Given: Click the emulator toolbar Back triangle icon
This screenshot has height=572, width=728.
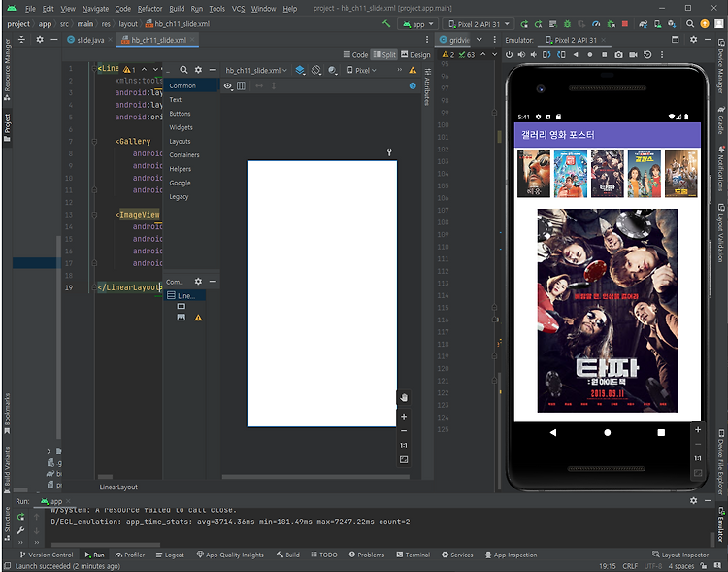Looking at the screenshot, I should [x=576, y=54].
